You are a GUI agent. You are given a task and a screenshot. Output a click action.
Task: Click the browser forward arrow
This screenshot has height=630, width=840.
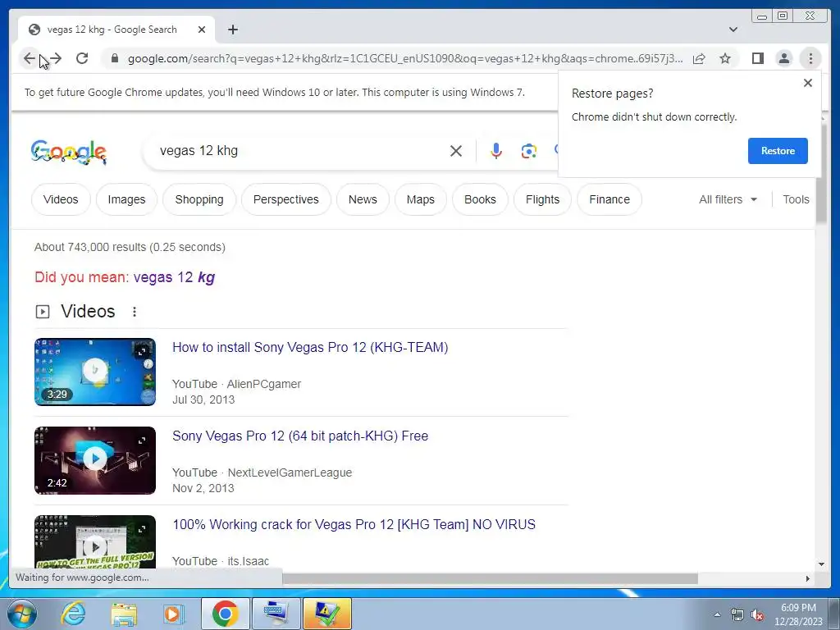pyautogui.click(x=55, y=58)
